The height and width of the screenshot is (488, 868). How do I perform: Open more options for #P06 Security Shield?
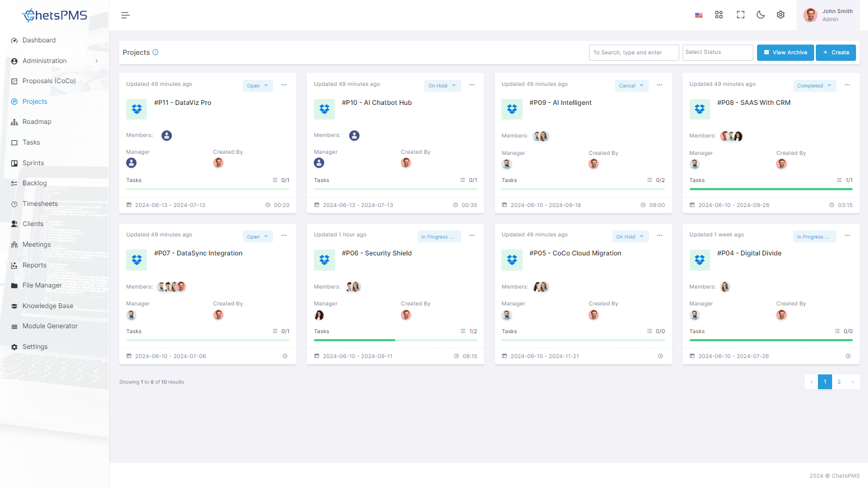(472, 235)
